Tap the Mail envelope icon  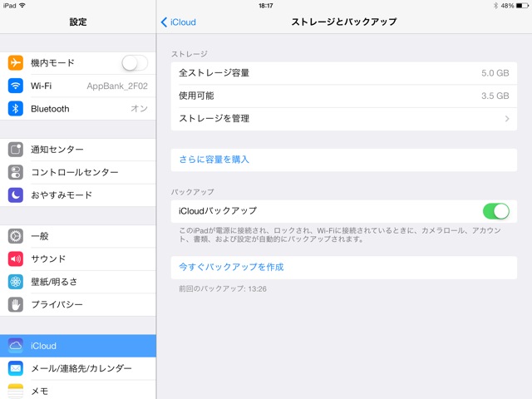click(16, 368)
